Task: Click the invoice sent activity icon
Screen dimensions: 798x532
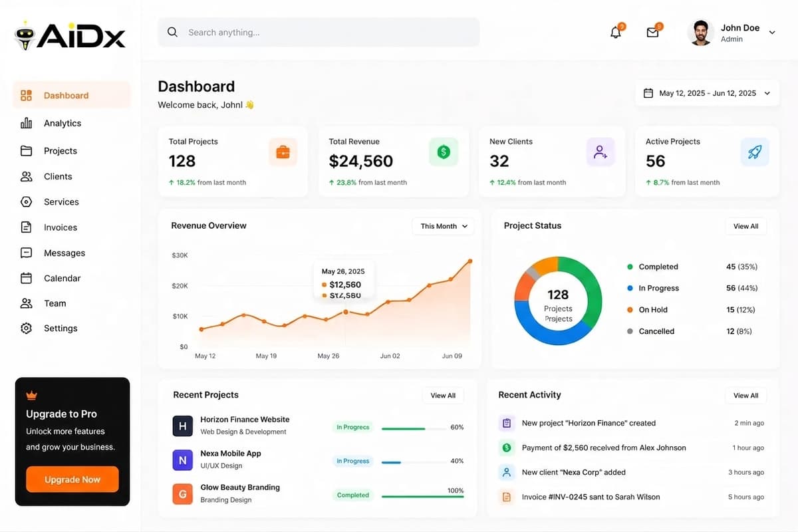Action: coord(507,497)
